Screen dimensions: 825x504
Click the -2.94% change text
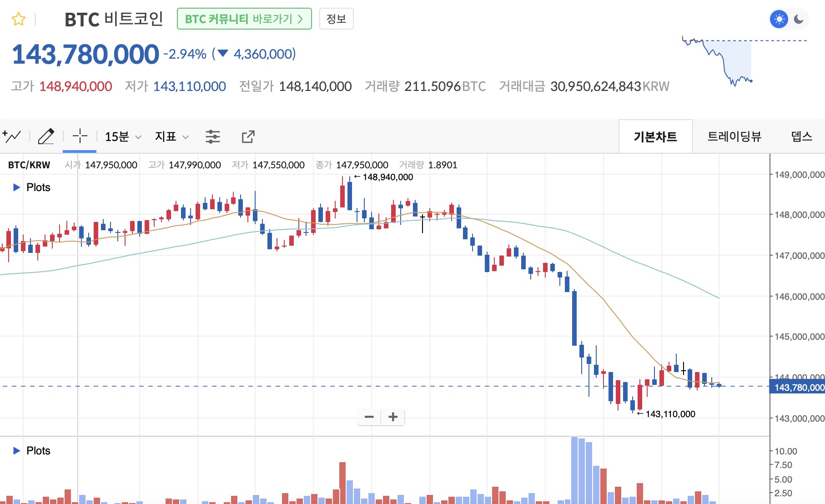pyautogui.click(x=185, y=54)
